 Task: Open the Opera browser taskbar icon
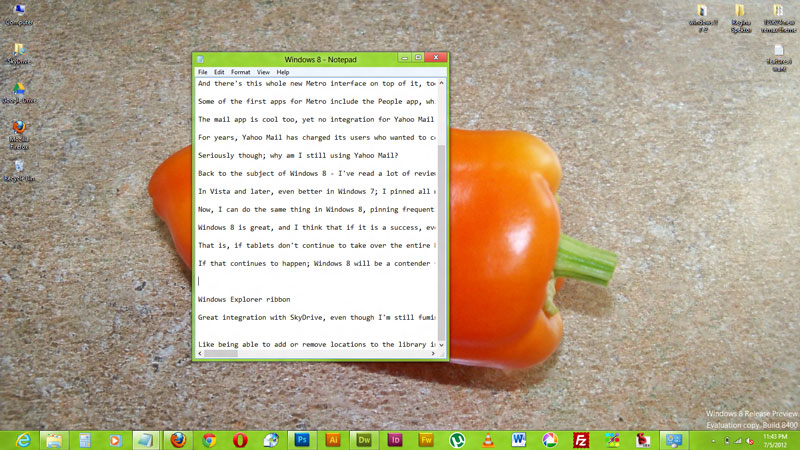[x=240, y=440]
